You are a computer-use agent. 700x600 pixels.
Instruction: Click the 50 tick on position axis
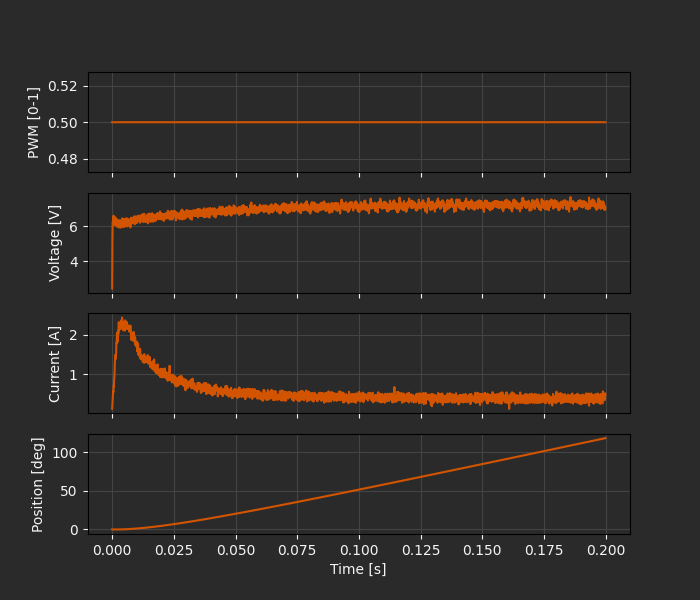(69, 491)
